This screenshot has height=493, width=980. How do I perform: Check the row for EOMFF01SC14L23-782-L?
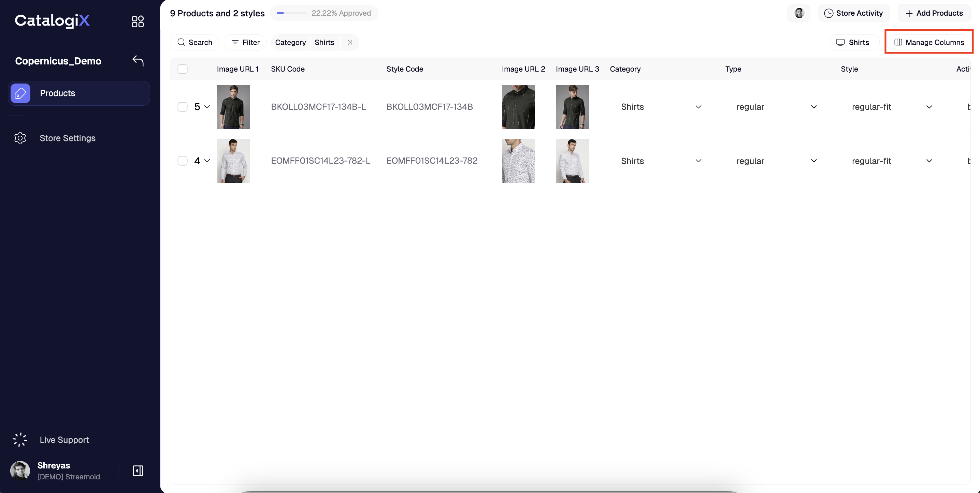183,161
